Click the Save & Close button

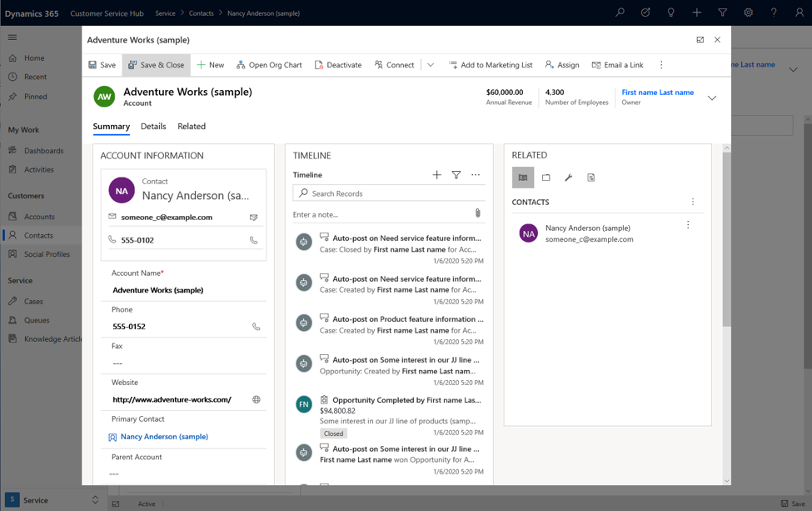coord(156,65)
